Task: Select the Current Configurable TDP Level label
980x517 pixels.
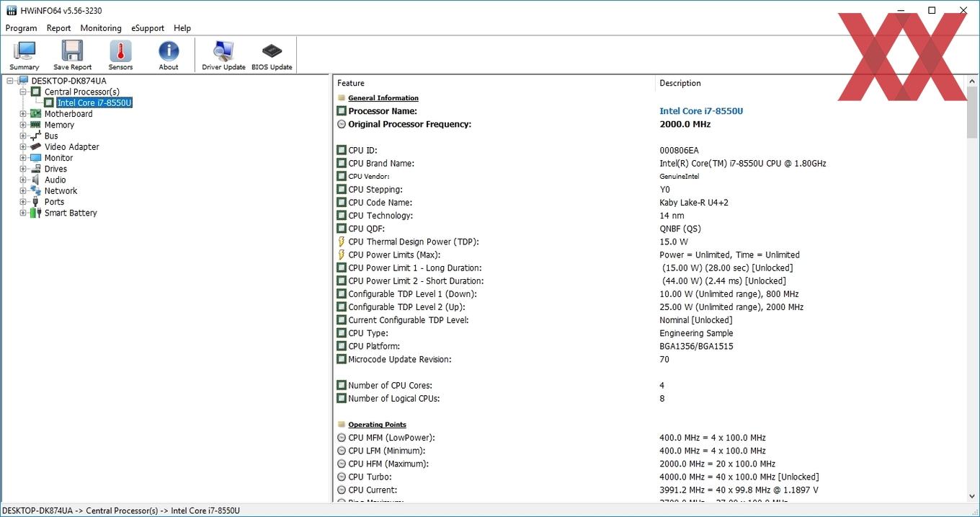Action: (x=409, y=320)
